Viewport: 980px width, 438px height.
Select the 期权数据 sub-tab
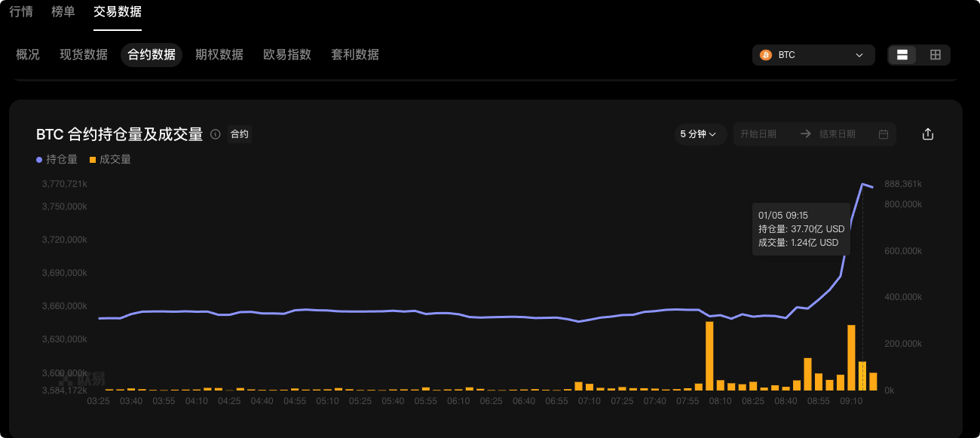point(219,54)
